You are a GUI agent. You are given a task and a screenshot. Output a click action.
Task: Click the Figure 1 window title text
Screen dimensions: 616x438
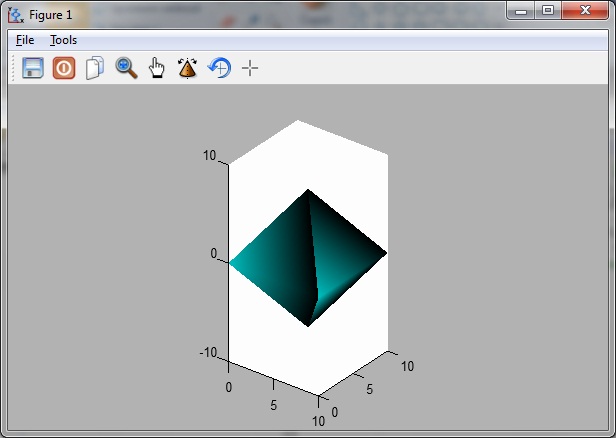pyautogui.click(x=51, y=15)
